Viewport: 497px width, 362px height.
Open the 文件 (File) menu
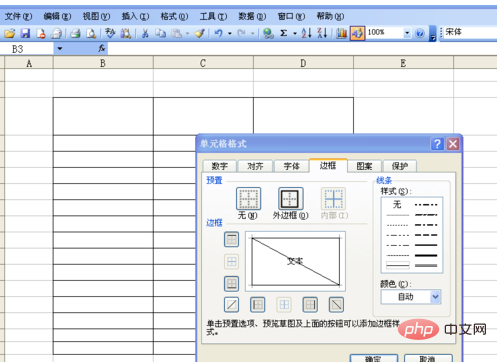(x=18, y=16)
